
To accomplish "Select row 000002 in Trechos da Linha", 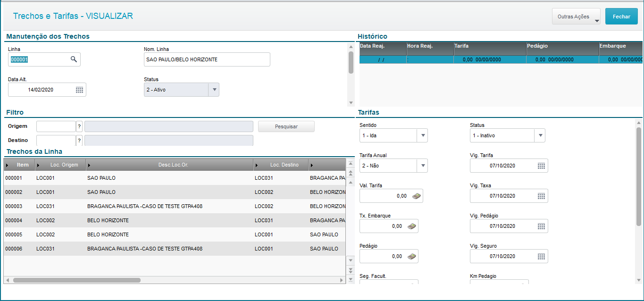I will click(x=175, y=192).
